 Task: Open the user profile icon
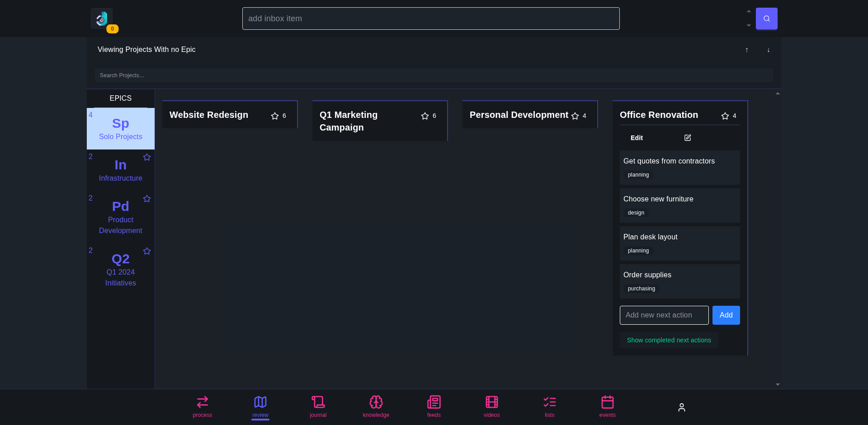[x=681, y=407]
